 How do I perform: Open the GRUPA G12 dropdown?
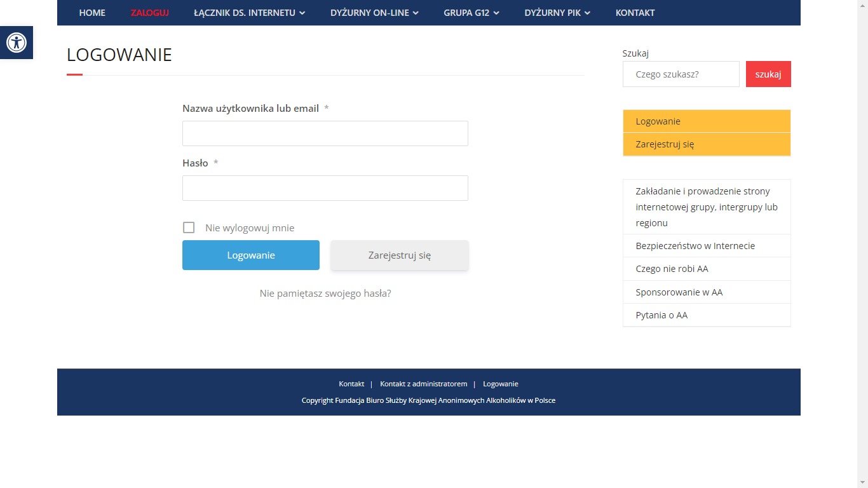click(471, 12)
